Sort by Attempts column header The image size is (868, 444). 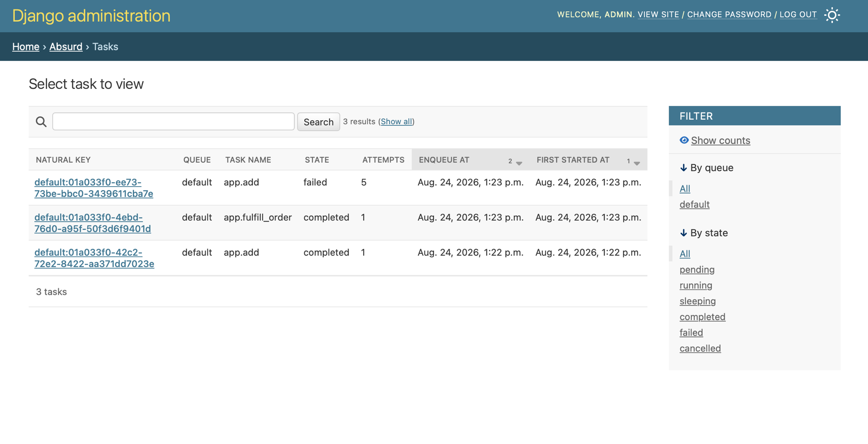pos(383,160)
